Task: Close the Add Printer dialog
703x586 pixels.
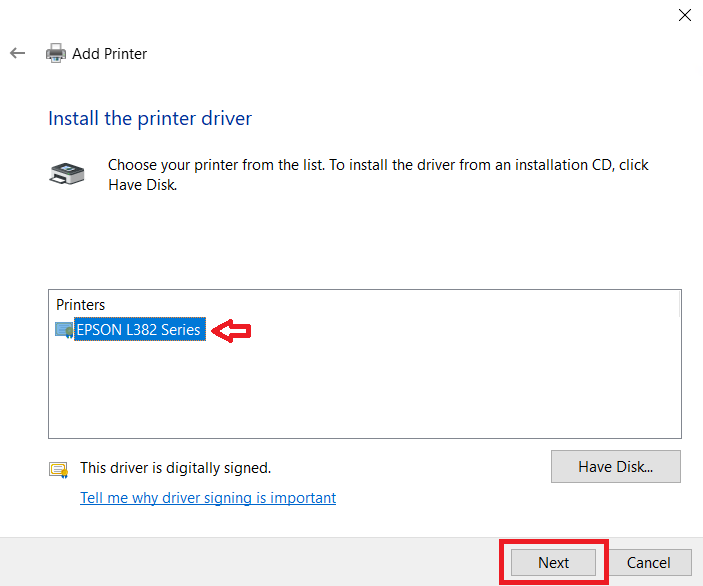Action: coord(685,15)
